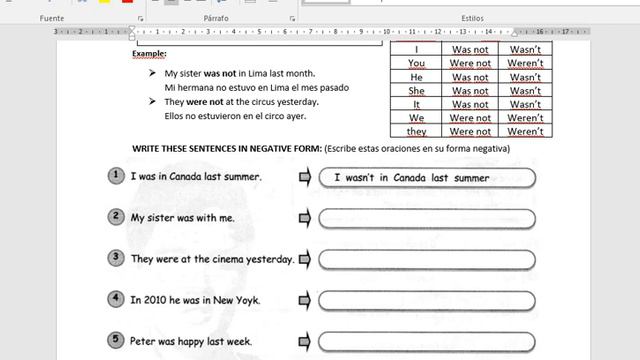Click the 'I' pronoun table cell

(x=416, y=49)
